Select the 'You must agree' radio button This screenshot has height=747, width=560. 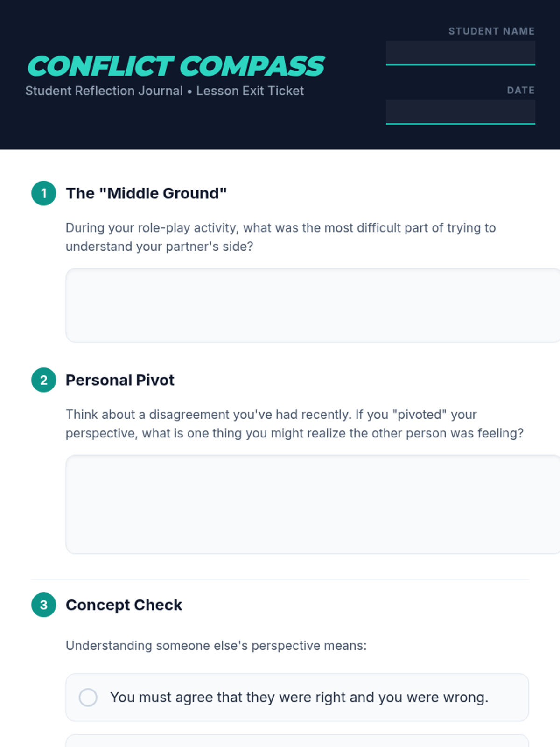click(x=88, y=698)
